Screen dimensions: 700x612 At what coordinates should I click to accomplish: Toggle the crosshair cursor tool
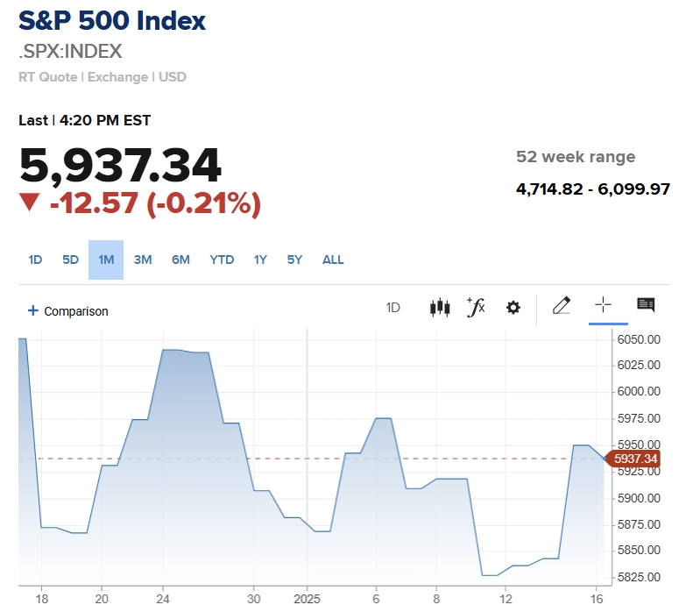(x=603, y=305)
